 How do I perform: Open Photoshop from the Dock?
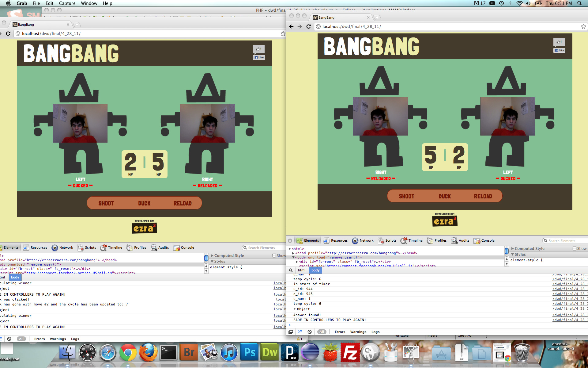coord(250,353)
